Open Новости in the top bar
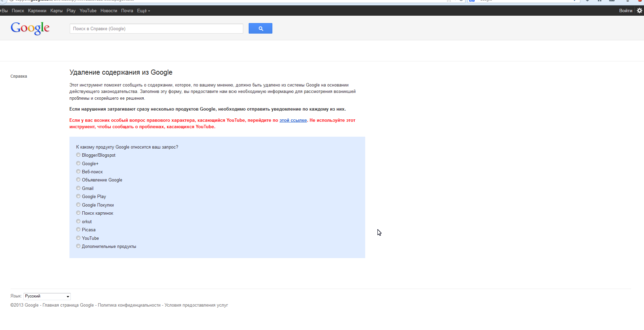Image resolution: width=644 pixels, height=330 pixels. pos(109,11)
